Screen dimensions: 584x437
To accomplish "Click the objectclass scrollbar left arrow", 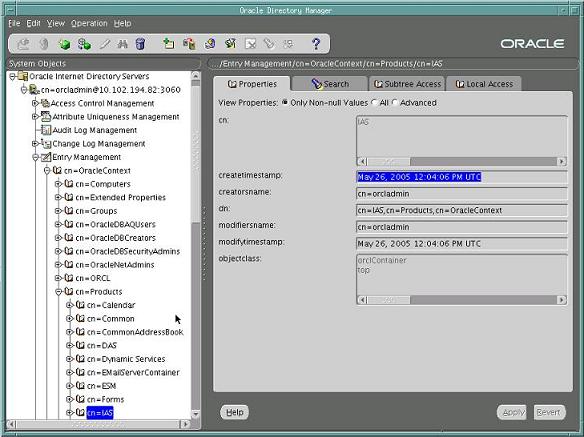I will tap(362, 300).
